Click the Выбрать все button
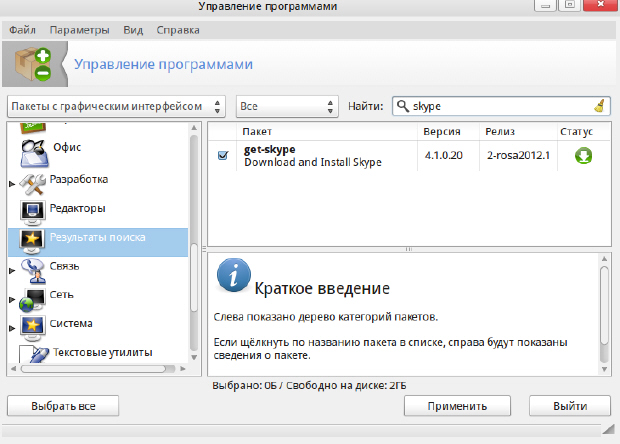 click(x=63, y=406)
